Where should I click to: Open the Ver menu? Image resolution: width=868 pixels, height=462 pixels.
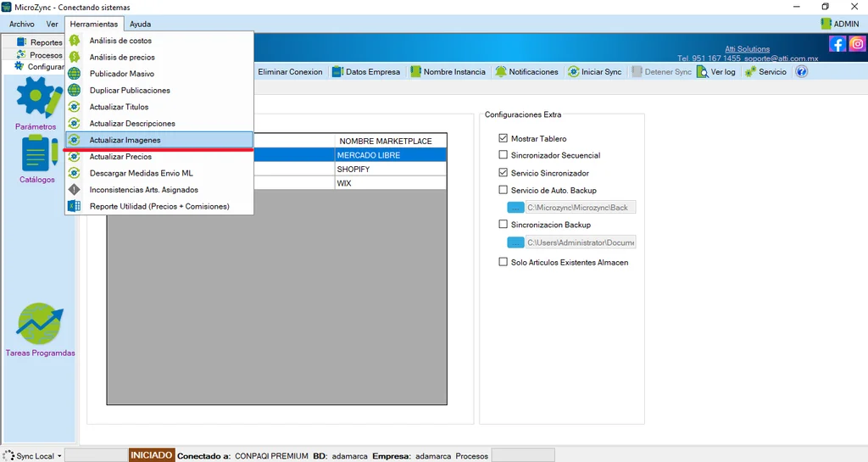(x=52, y=24)
